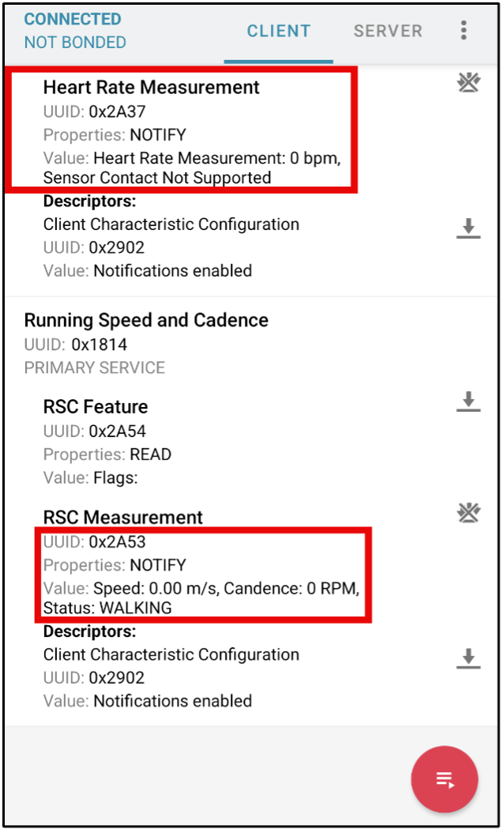Switch to the CLIENT tab
The image size is (504, 833).
click(x=279, y=31)
